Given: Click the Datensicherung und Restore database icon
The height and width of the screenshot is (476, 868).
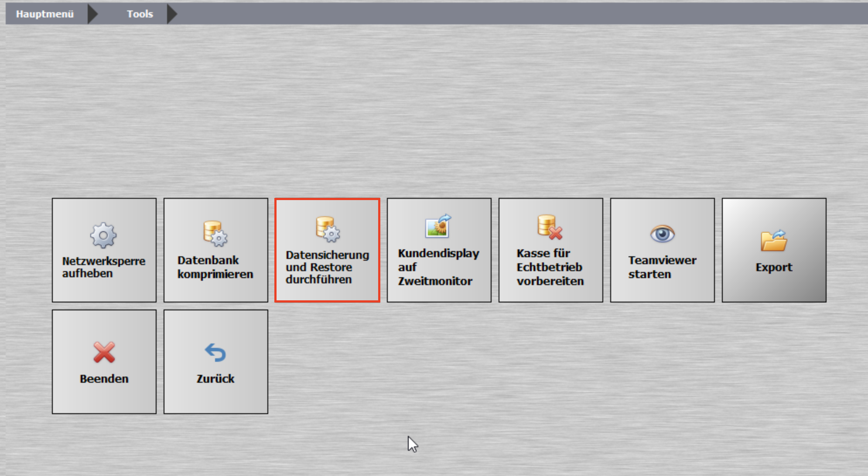Looking at the screenshot, I should 328,229.
